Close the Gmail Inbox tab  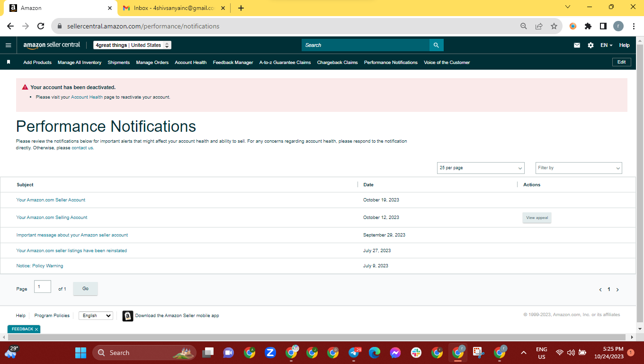click(x=224, y=8)
